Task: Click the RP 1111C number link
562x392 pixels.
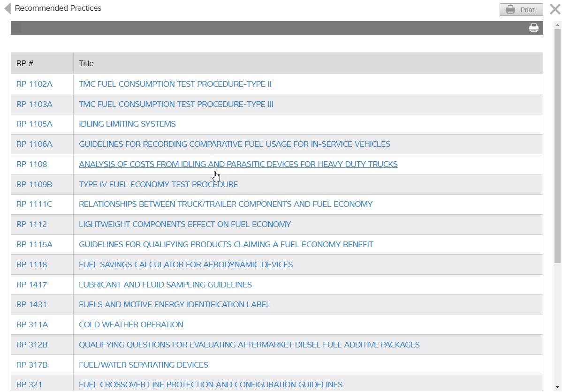Action: (34, 204)
